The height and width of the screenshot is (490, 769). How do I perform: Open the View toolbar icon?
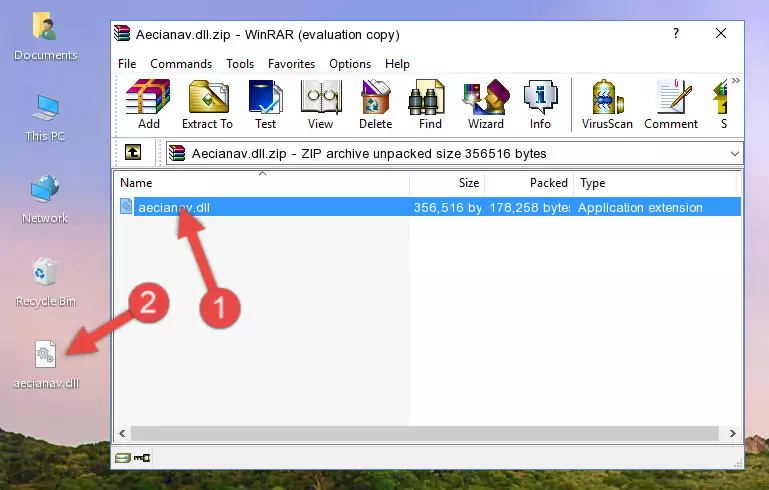[321, 104]
